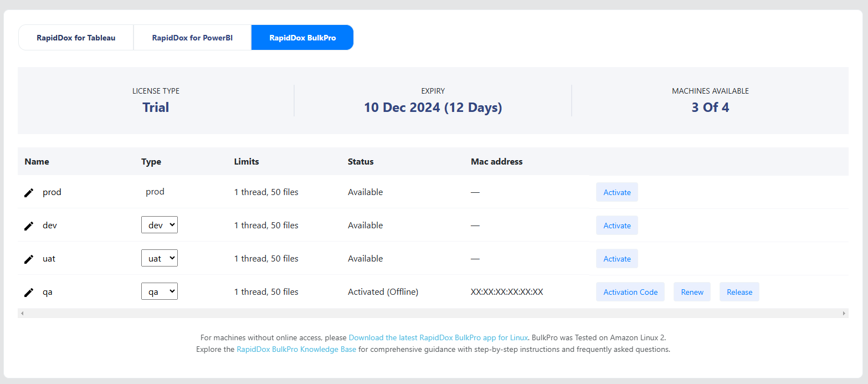Select the RapidDox BulkPro tab

(x=302, y=38)
